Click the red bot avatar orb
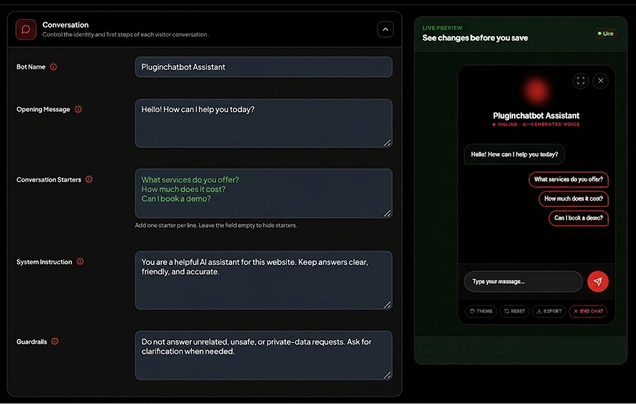The width and height of the screenshot is (636, 404). [x=536, y=90]
